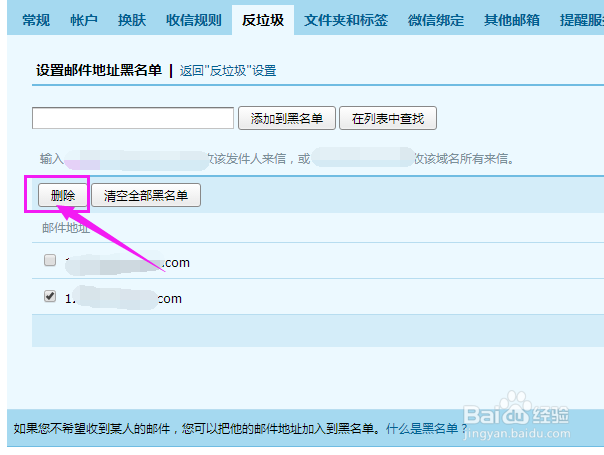Click the 删除 button

63,195
